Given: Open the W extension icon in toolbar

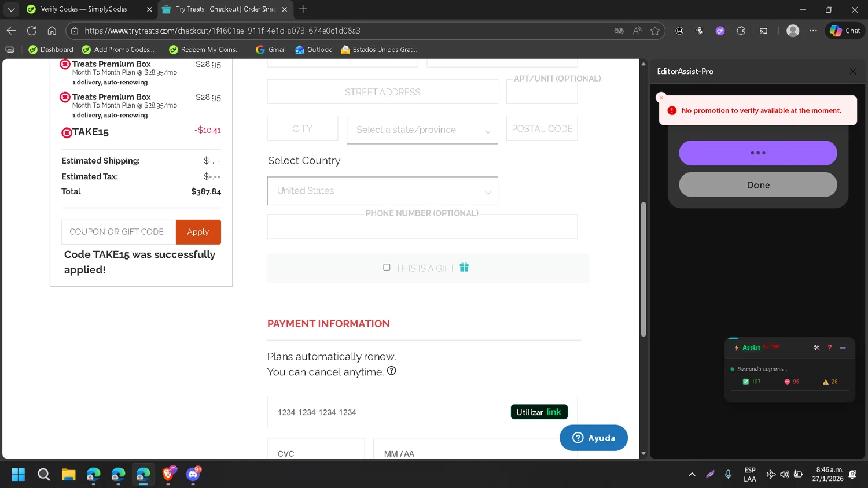Looking at the screenshot, I should (679, 31).
